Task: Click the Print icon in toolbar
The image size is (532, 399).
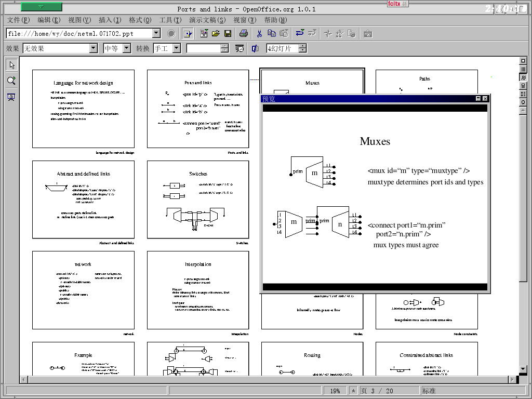Action: point(243,33)
